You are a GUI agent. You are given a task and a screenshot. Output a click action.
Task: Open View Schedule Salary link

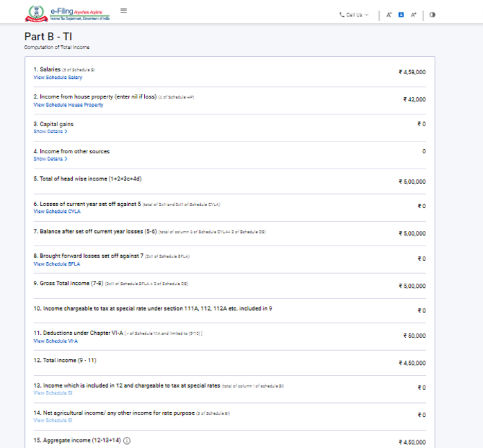click(x=58, y=78)
